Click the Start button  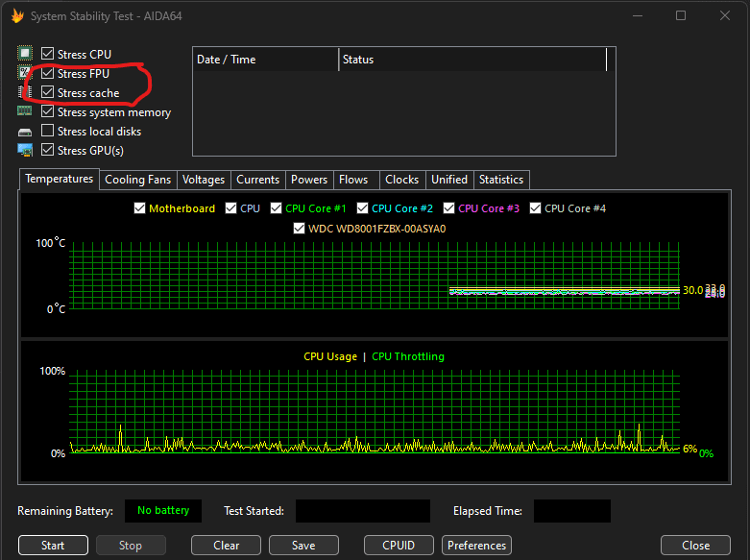coord(53,546)
